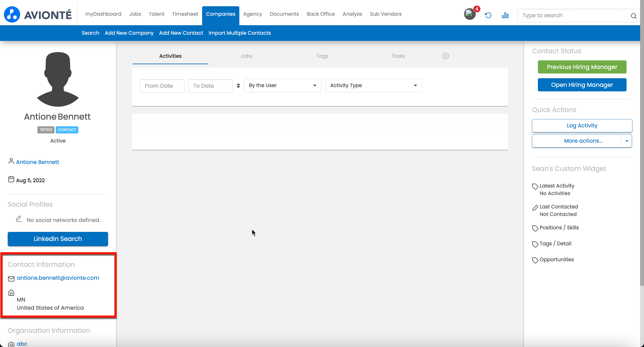Open the antione.bennett@avionte.com email link

click(x=58, y=278)
